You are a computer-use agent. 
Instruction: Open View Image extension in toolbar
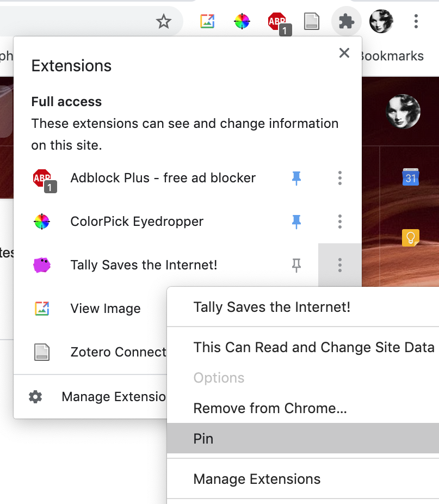[x=207, y=21]
